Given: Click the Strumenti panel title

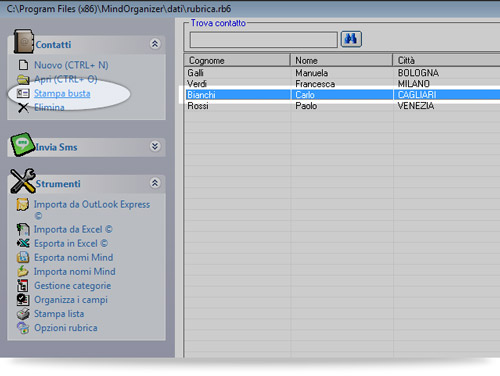Looking at the screenshot, I should point(58,184).
